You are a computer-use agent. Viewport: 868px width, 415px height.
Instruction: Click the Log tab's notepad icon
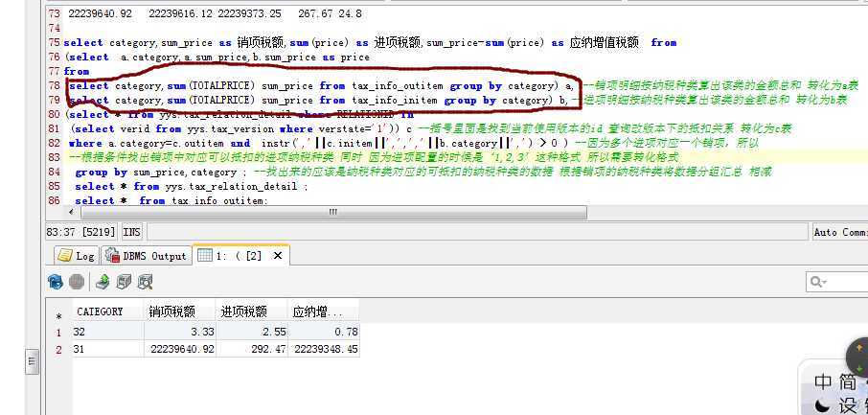(65, 256)
